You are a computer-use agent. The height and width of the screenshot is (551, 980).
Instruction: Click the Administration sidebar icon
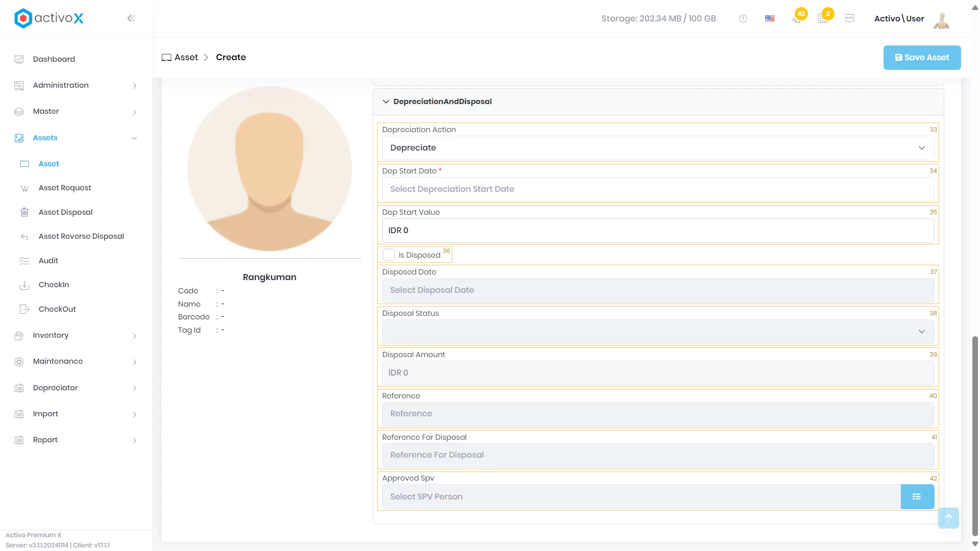[19, 85]
